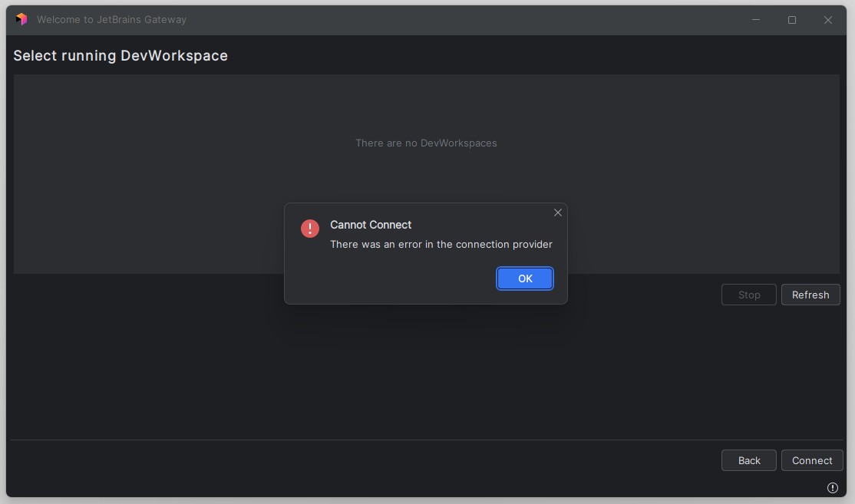This screenshot has height=504, width=855.
Task: Close the Cannot Connect error dialog
Action: 557,212
